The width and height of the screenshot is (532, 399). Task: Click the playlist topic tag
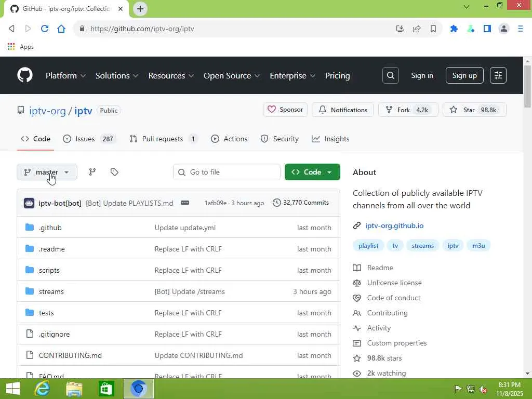pos(368,246)
